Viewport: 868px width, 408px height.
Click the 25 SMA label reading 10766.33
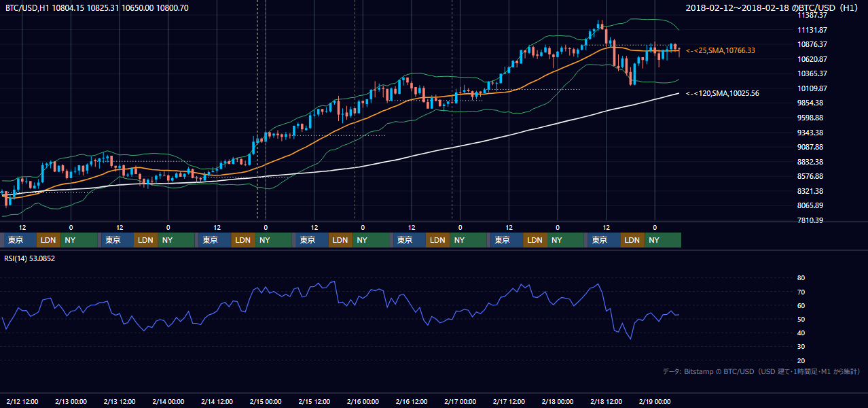(x=721, y=50)
